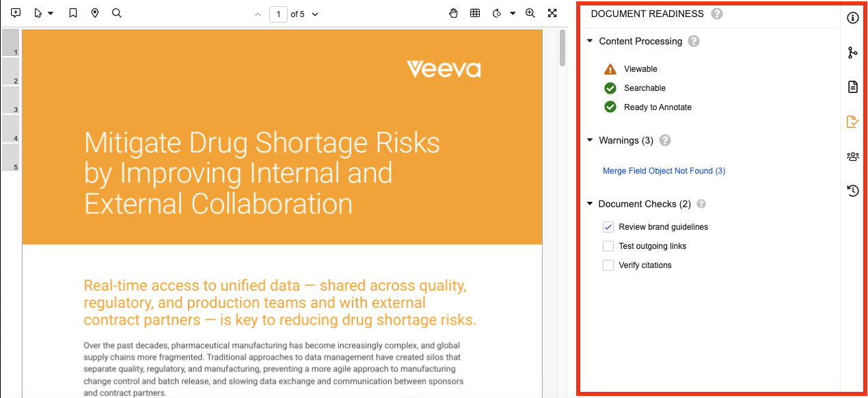Click the current page number field
The height and width of the screenshot is (398, 868).
pos(278,14)
